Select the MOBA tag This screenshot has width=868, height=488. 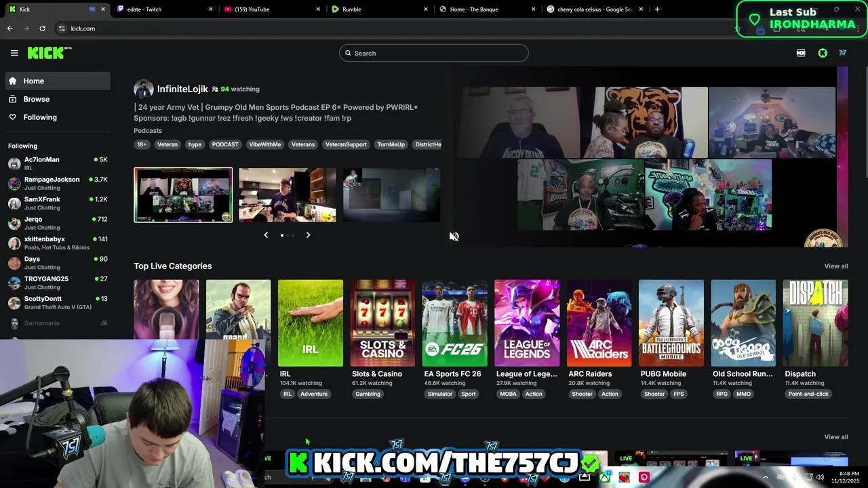pyautogui.click(x=508, y=394)
